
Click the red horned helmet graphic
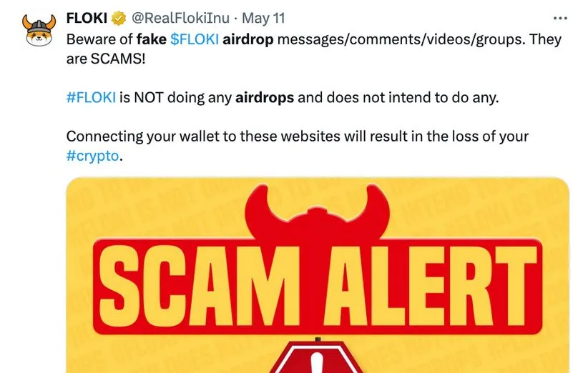[318, 213]
